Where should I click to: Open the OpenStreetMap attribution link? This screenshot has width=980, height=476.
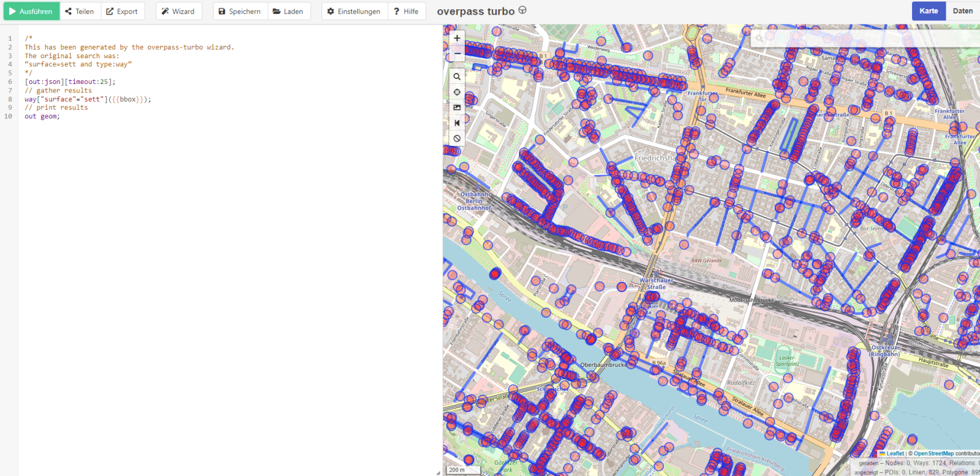[x=933, y=454]
